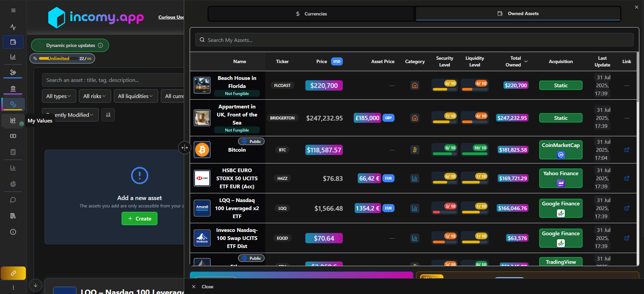Image resolution: width=644 pixels, height=294 pixels.
Task: Sort by the Total Owned column chevron
Action: pyautogui.click(x=526, y=61)
